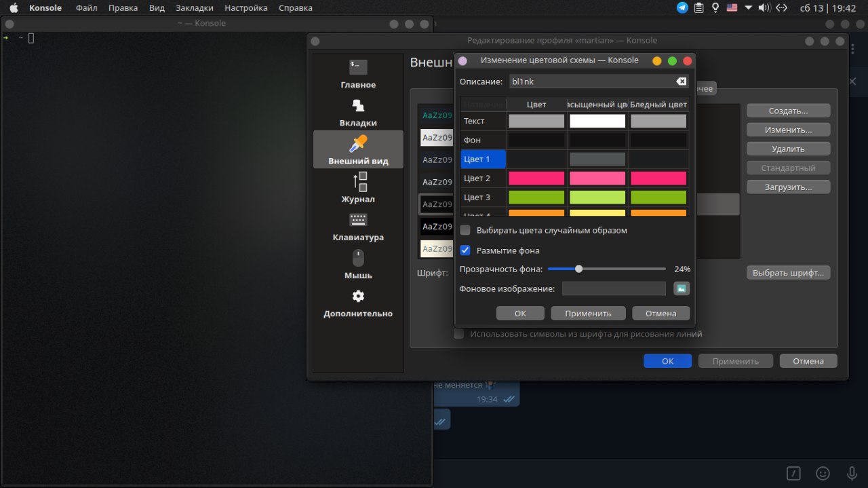Select the Фон row label

pos(484,140)
